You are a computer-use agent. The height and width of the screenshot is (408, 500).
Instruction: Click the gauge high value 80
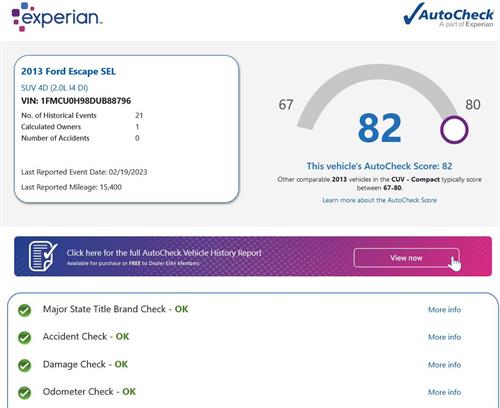click(473, 105)
